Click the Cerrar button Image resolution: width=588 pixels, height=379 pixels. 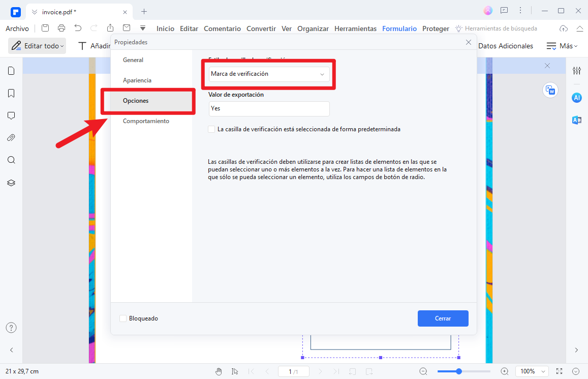click(443, 318)
